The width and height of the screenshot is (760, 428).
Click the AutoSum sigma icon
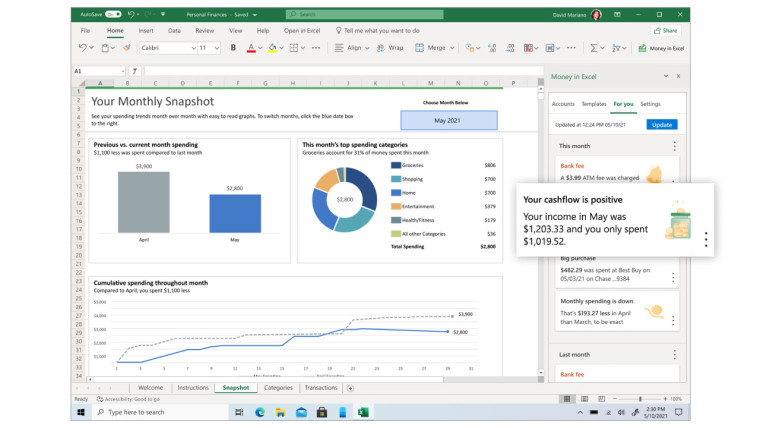[x=593, y=48]
